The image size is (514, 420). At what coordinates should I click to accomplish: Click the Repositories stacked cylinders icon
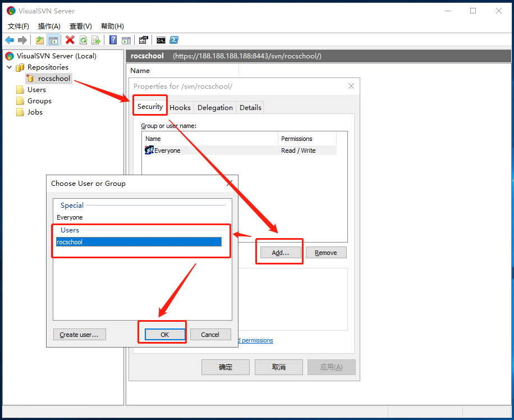click(x=20, y=67)
